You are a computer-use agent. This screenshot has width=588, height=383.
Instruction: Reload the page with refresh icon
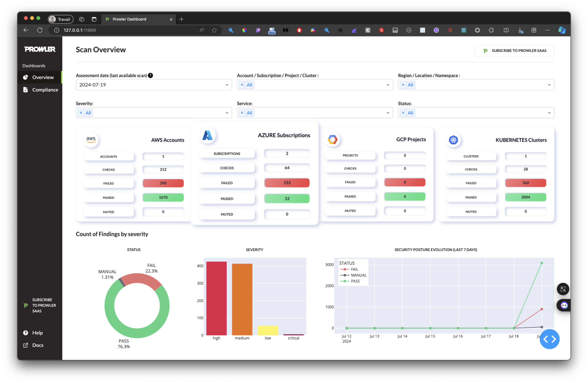[x=40, y=30]
